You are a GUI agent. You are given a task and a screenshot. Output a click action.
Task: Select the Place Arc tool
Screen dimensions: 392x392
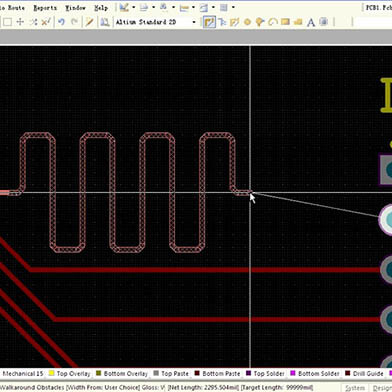click(273, 22)
